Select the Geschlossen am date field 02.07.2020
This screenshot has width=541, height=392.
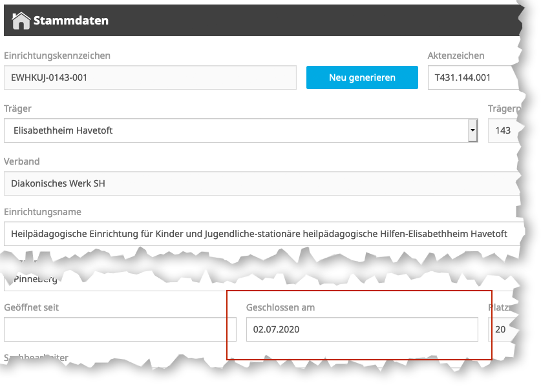[x=362, y=329]
